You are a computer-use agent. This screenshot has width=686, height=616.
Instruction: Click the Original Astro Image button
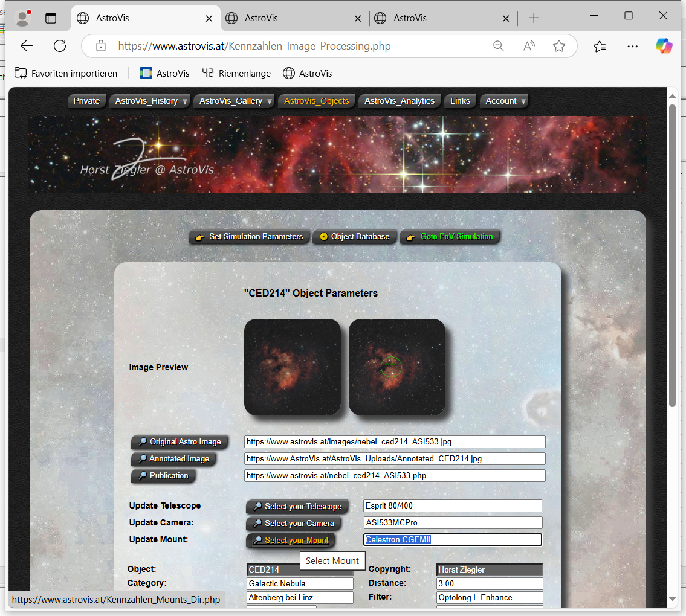click(180, 442)
